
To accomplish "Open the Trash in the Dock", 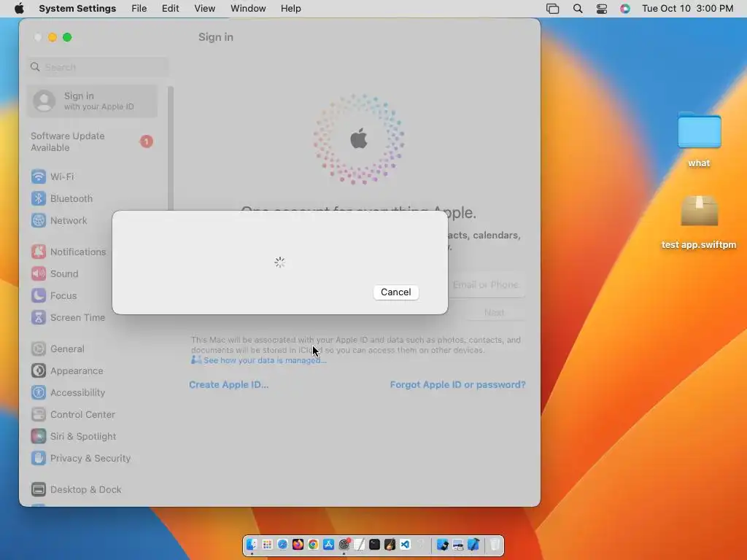I will (495, 544).
